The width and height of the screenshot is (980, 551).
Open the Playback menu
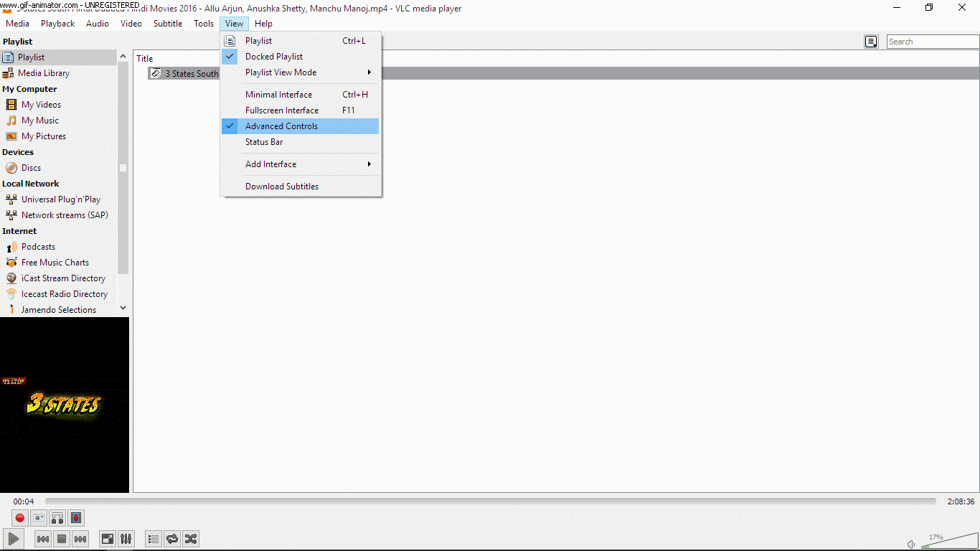click(57, 24)
